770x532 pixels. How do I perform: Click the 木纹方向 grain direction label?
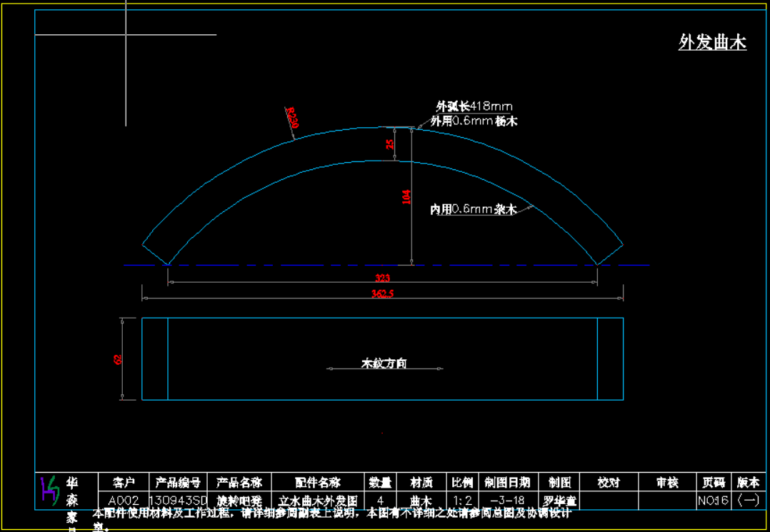click(x=384, y=363)
